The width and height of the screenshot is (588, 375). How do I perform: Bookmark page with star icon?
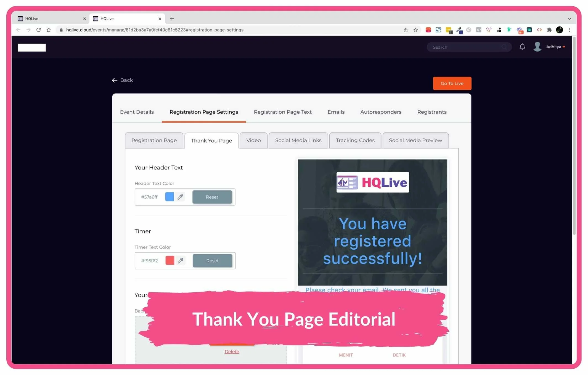[x=416, y=30]
